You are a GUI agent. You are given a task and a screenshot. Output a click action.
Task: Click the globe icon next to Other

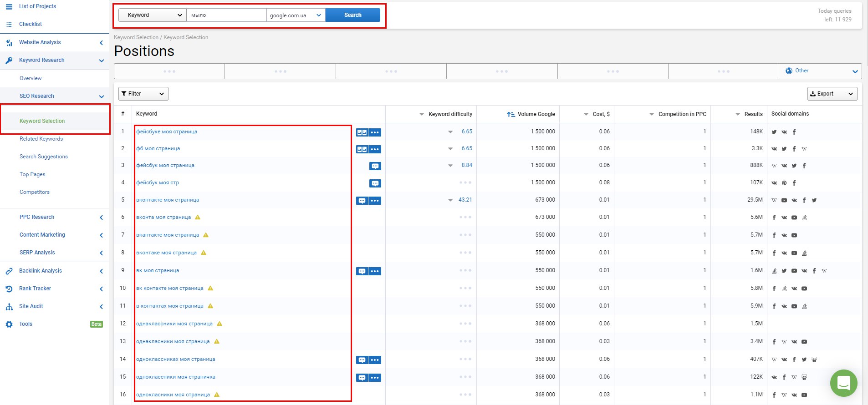789,71
